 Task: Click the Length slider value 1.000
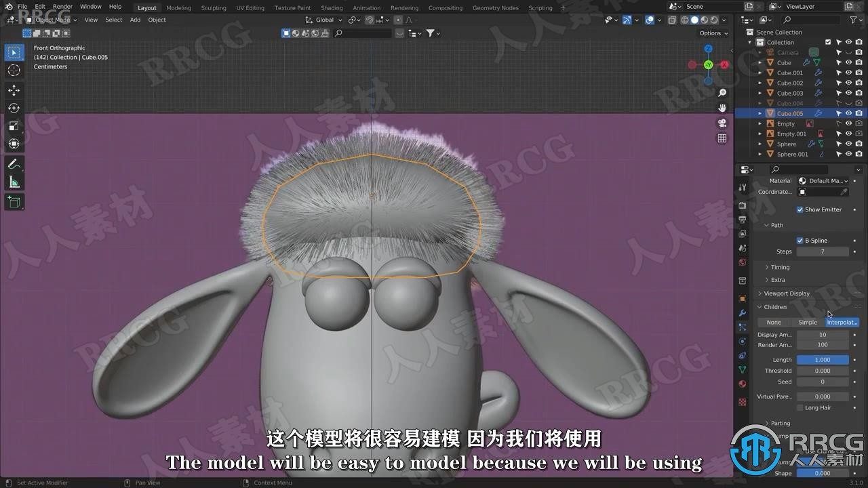point(823,360)
